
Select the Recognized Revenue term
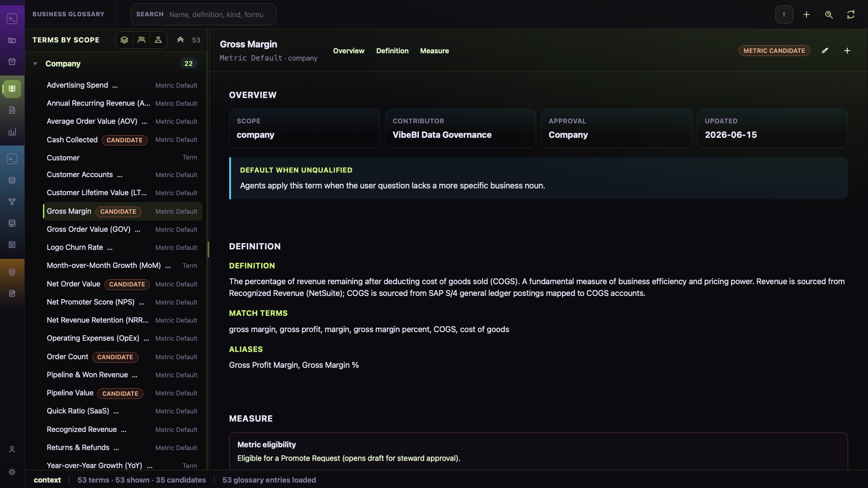122,429
